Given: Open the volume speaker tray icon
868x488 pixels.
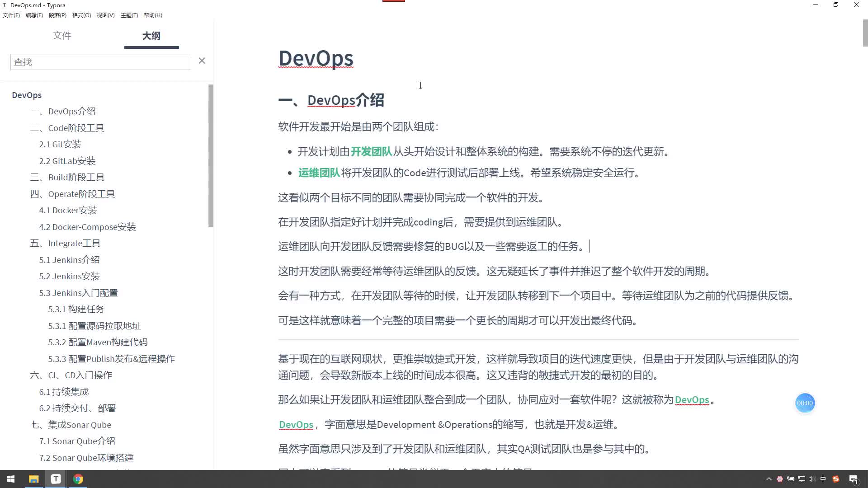Looking at the screenshot, I should [812, 479].
